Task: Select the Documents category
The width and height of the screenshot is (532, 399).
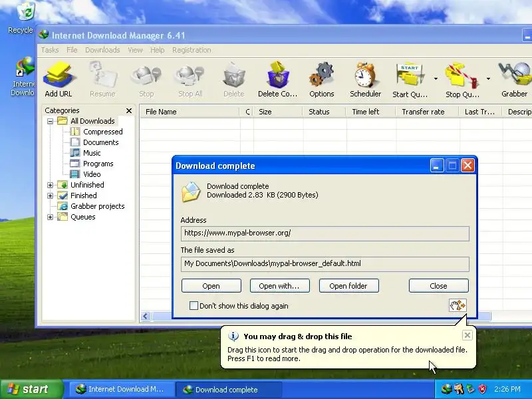Action: coord(100,142)
